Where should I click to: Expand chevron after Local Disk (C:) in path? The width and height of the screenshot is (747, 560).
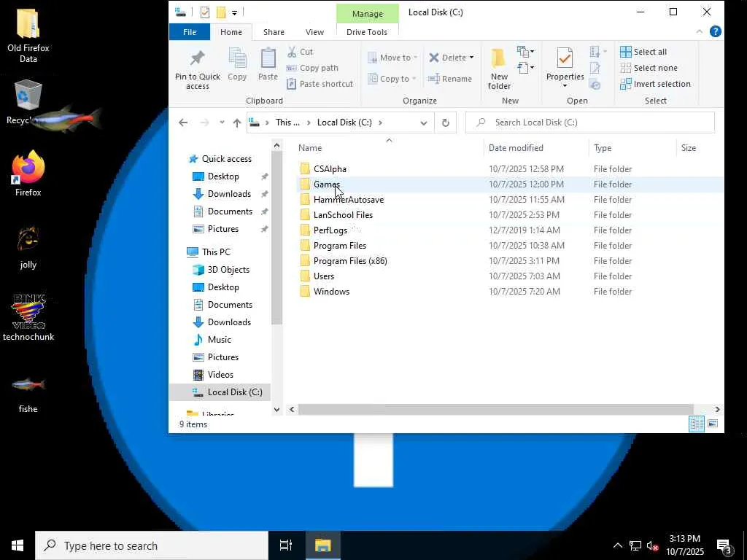380,122
